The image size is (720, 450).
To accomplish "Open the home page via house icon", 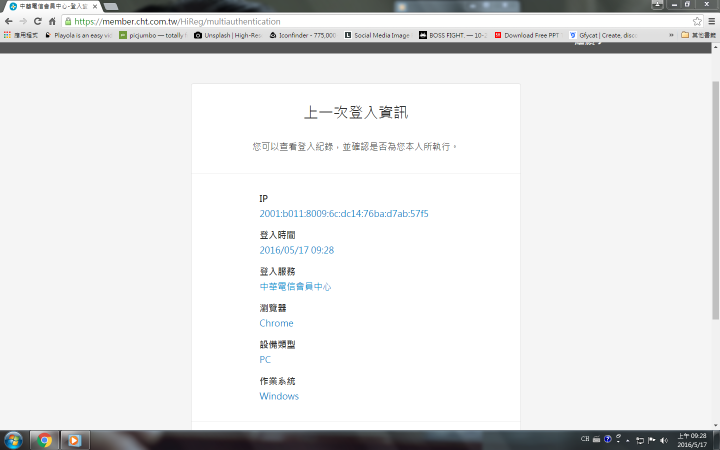I will coord(52,21).
